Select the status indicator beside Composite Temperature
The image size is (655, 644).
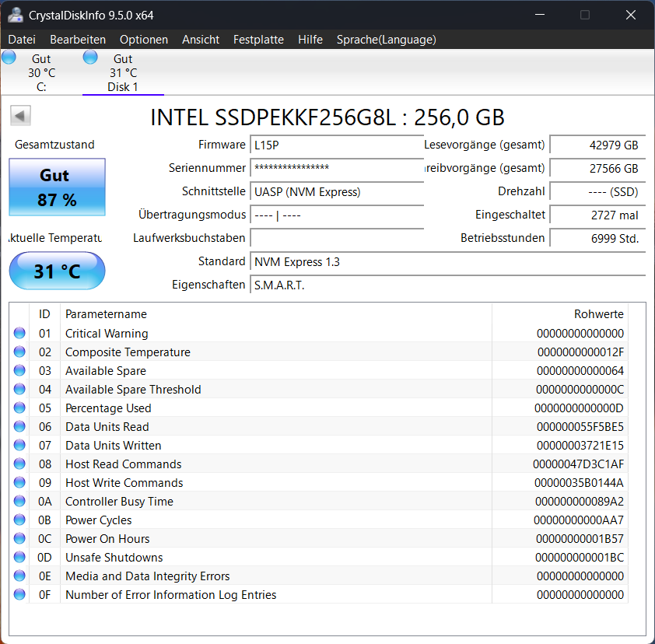coord(19,352)
